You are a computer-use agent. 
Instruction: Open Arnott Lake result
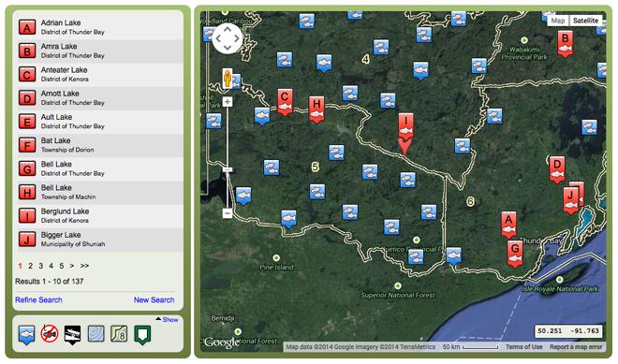100,98
